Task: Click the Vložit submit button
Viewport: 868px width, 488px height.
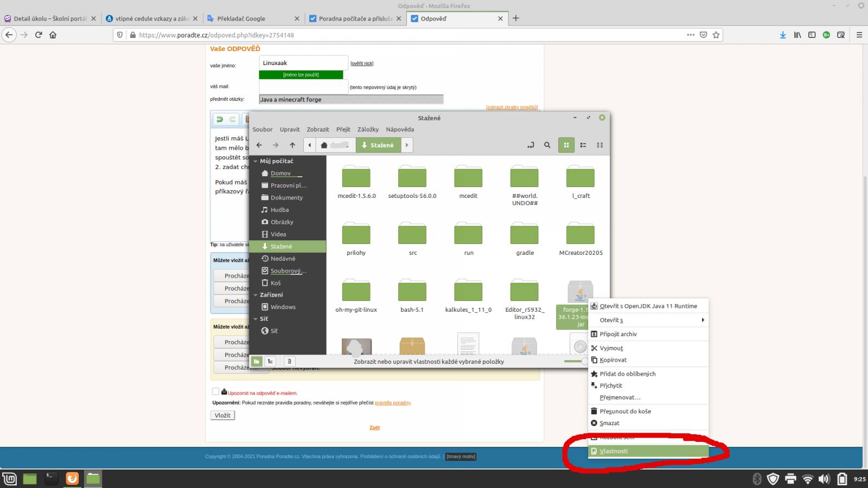Action: pyautogui.click(x=222, y=415)
